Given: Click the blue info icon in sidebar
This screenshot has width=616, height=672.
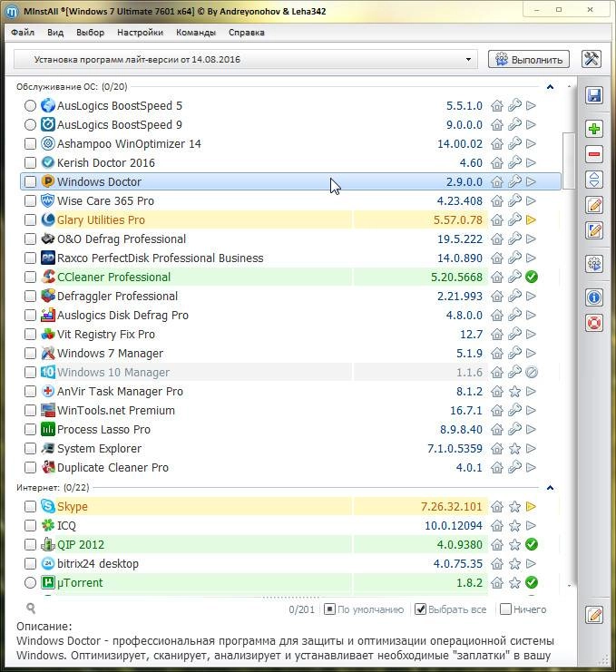Looking at the screenshot, I should point(594,297).
